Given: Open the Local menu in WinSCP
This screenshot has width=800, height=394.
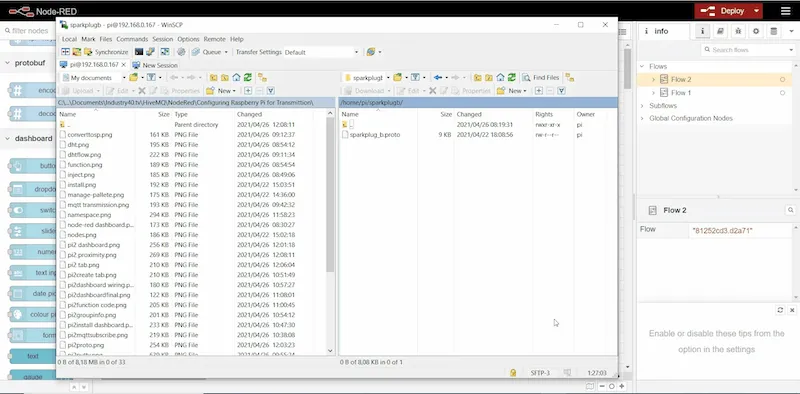Looking at the screenshot, I should [x=69, y=39].
